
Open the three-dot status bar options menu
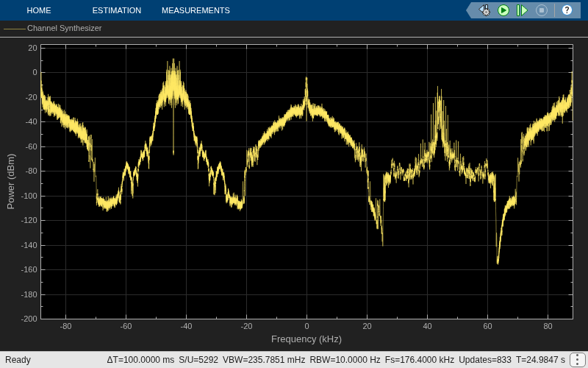[x=578, y=360]
